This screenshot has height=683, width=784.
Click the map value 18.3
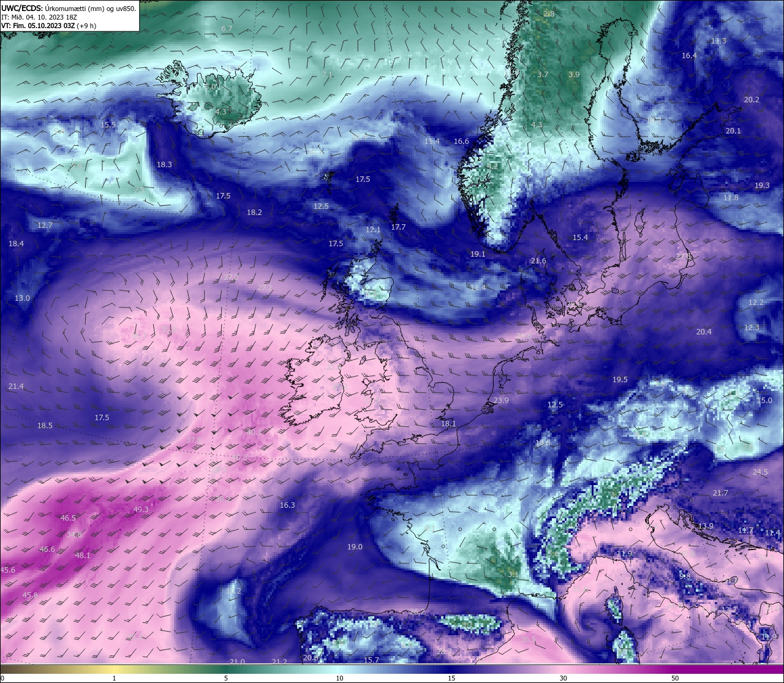[164, 165]
